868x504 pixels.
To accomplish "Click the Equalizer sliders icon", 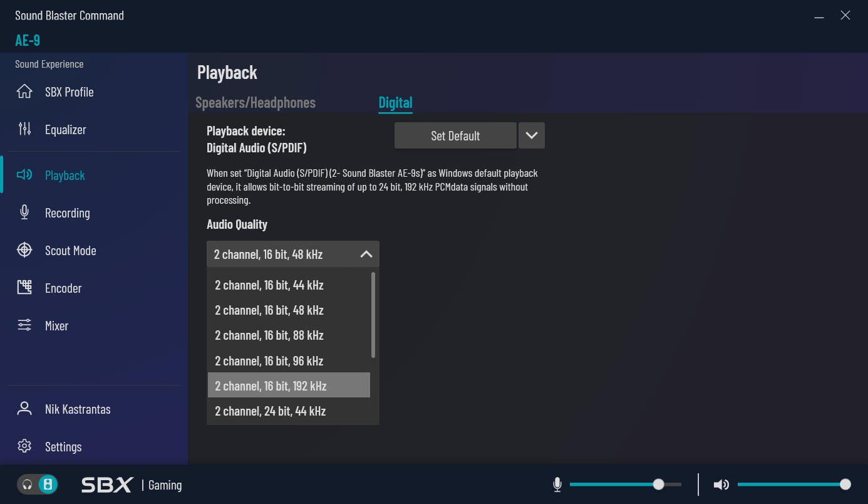I will (24, 129).
